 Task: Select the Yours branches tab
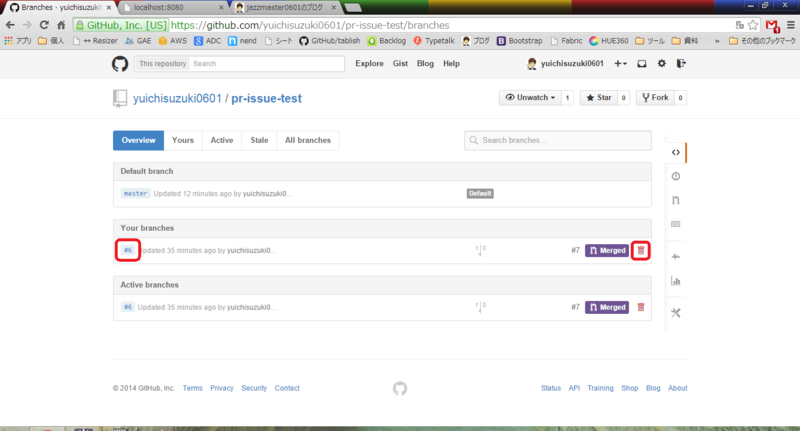pyautogui.click(x=183, y=140)
